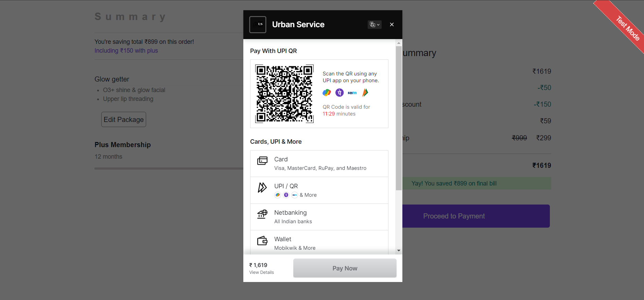Click 'You're saving total ₹899' text
This screenshot has height=300, width=644.
(x=144, y=42)
